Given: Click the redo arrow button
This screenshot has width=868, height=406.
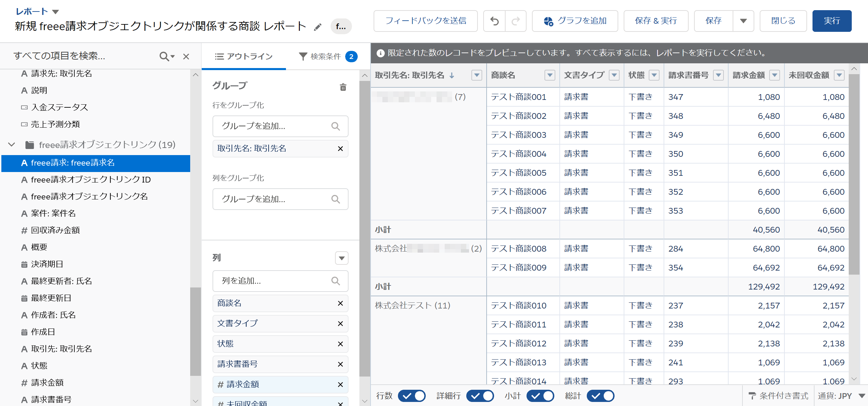Looking at the screenshot, I should point(516,21).
